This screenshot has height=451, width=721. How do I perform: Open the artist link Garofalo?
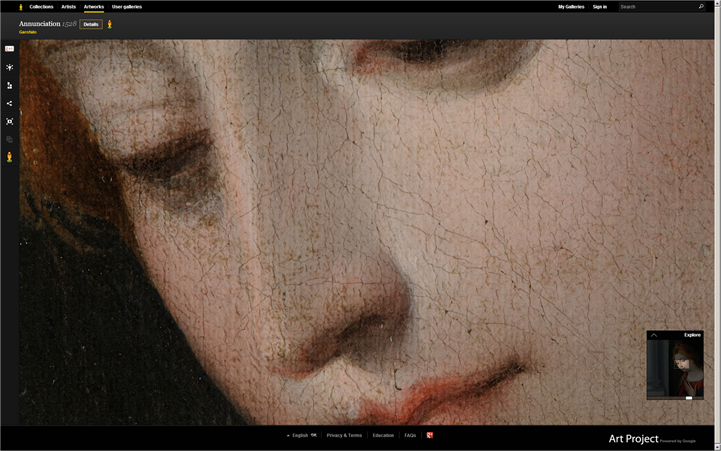[28, 32]
